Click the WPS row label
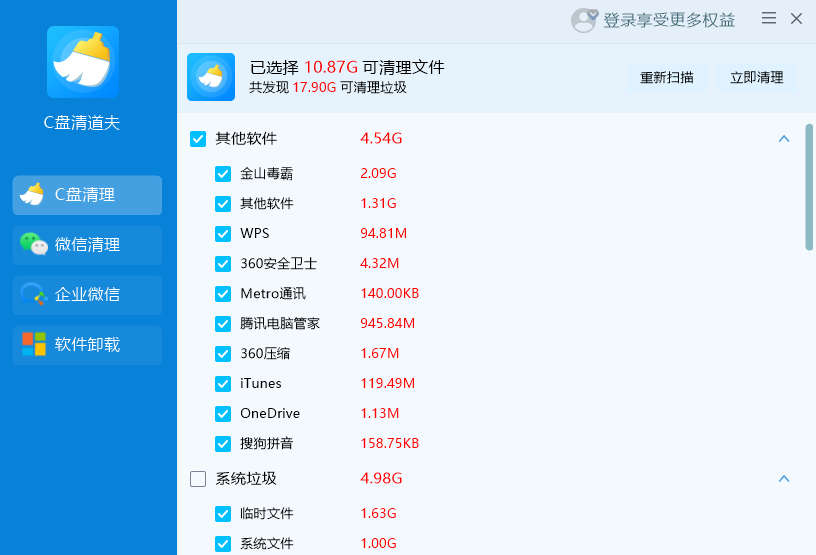 [x=254, y=233]
